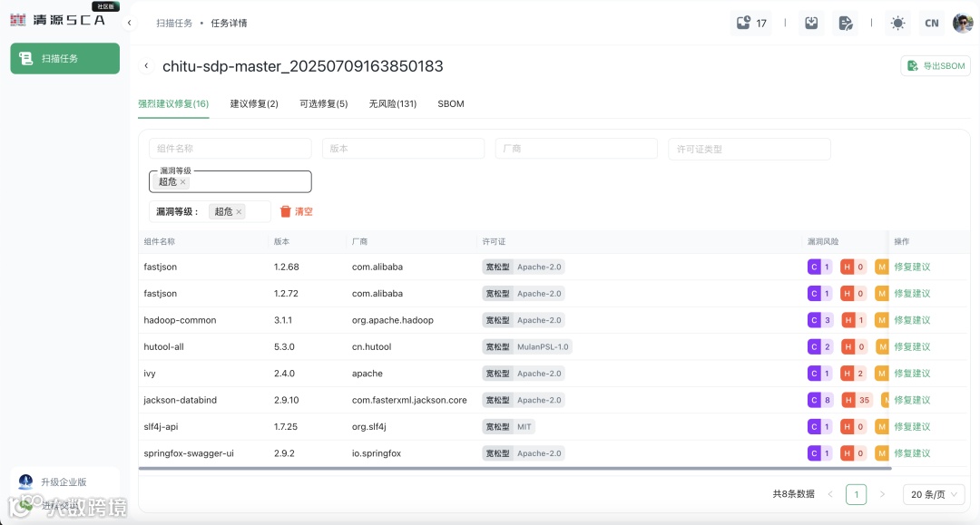
Task: Click medium M badge in slf4j-api row
Action: pos(881,426)
